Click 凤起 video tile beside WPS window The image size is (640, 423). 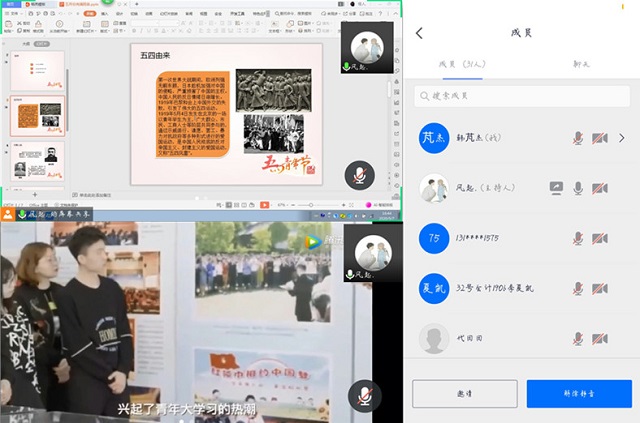click(367, 48)
